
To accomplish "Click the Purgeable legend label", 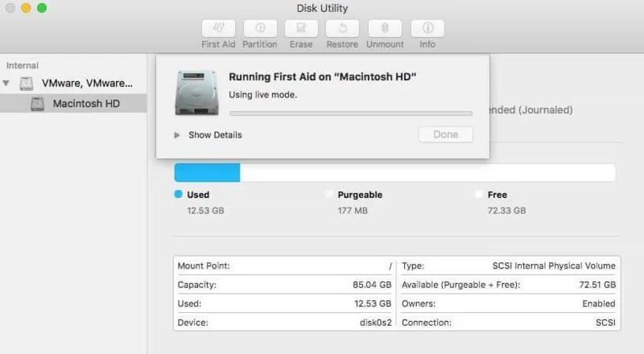I will (360, 195).
